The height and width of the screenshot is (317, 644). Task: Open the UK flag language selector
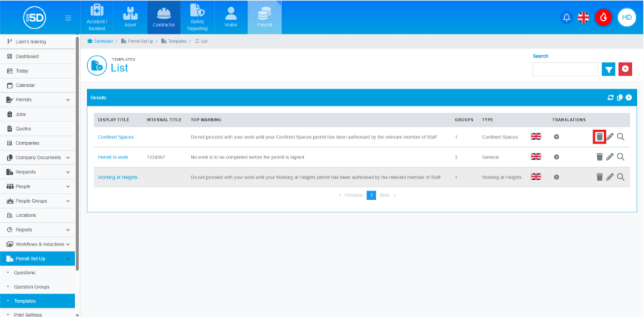[x=583, y=17]
